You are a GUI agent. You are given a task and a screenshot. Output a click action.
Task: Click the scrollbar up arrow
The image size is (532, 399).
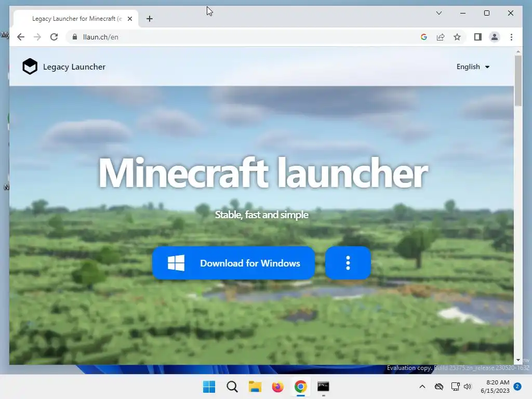pyautogui.click(x=518, y=52)
